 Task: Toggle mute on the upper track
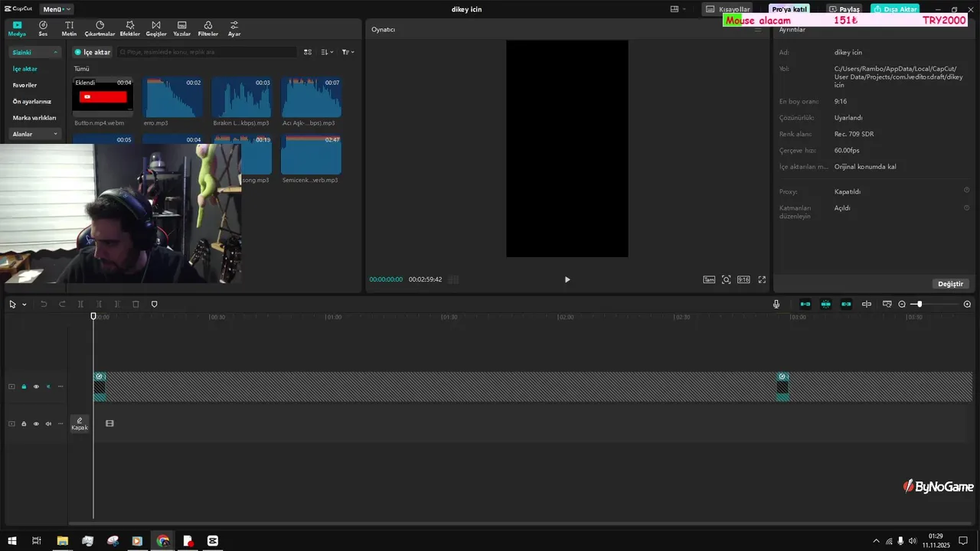click(x=48, y=386)
